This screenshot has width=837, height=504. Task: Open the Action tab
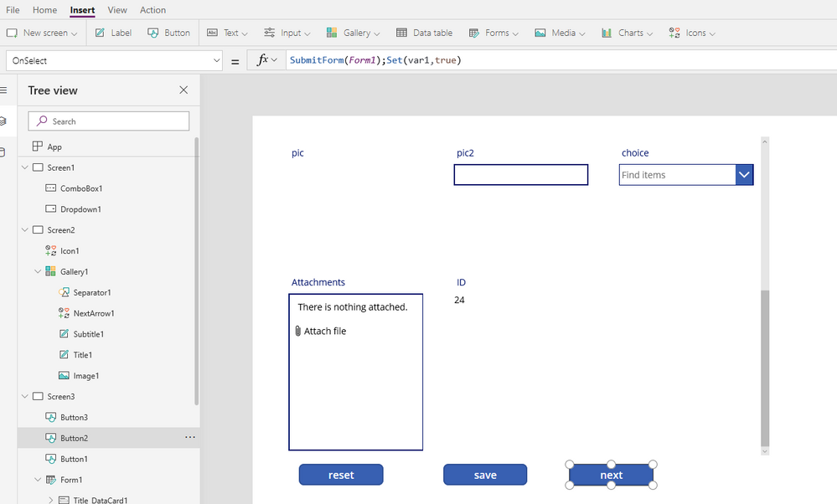click(x=152, y=10)
